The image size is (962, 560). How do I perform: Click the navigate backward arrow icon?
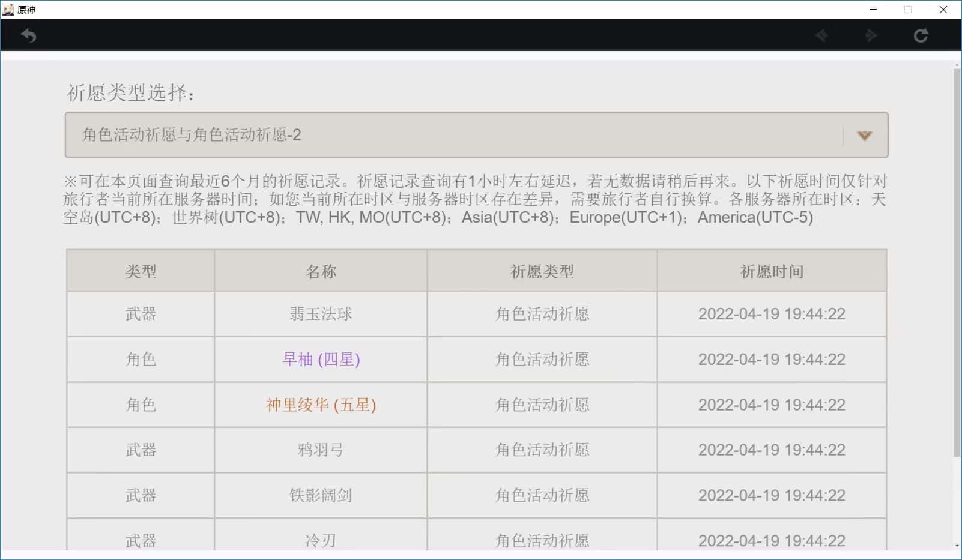coord(821,35)
